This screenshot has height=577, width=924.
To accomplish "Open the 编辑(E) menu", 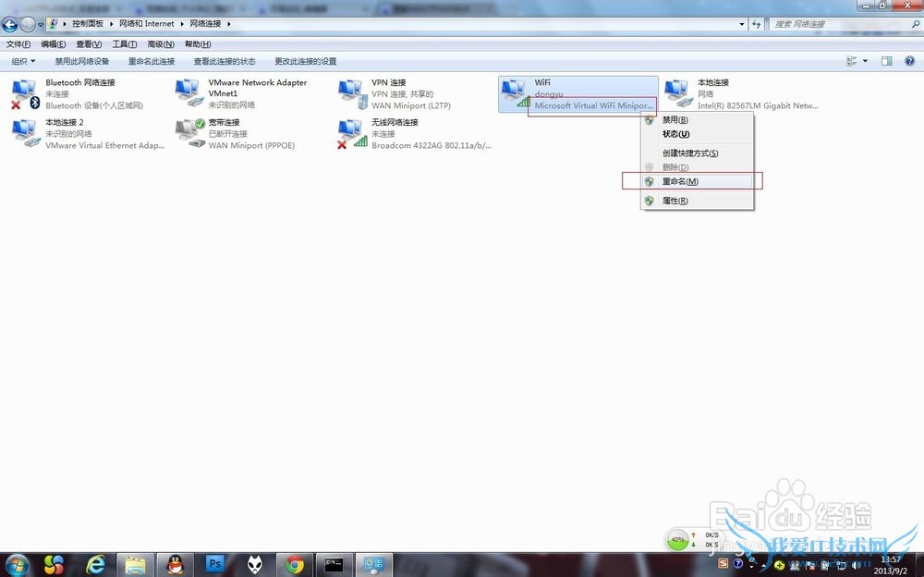I will point(53,44).
